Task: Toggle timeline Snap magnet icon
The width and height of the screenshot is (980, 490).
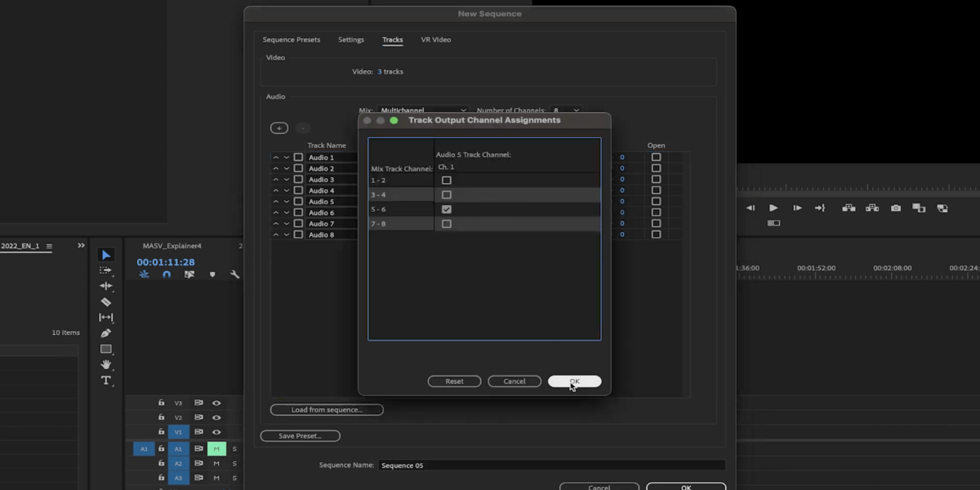Action: [x=167, y=275]
